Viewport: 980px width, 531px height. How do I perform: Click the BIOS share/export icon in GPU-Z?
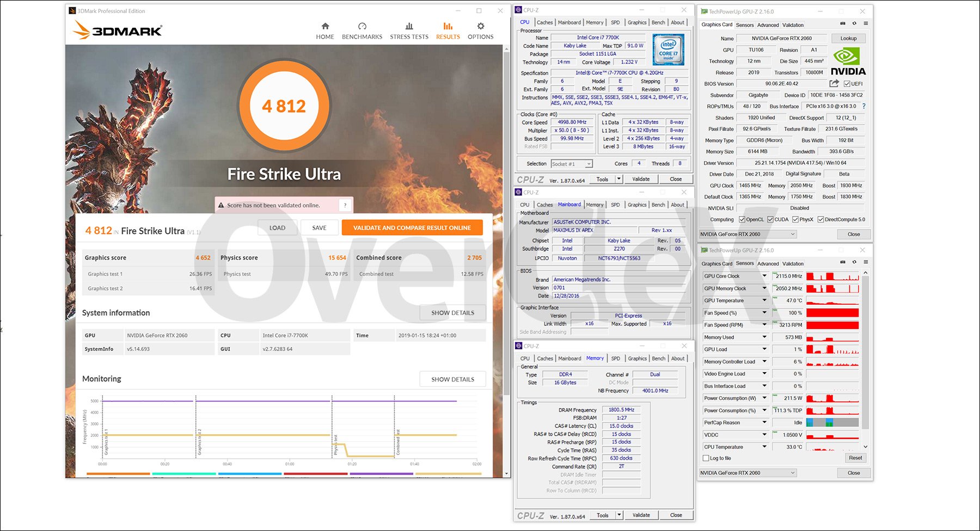(834, 83)
